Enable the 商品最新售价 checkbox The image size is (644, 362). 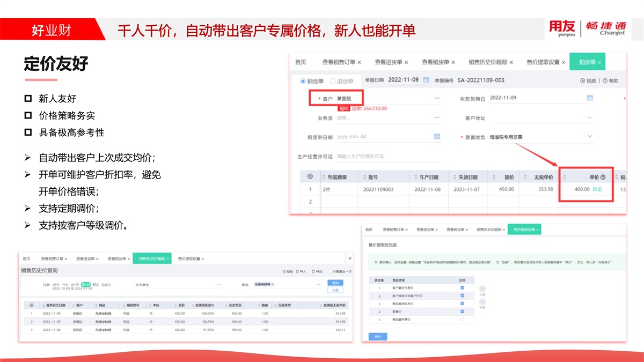coord(462,319)
